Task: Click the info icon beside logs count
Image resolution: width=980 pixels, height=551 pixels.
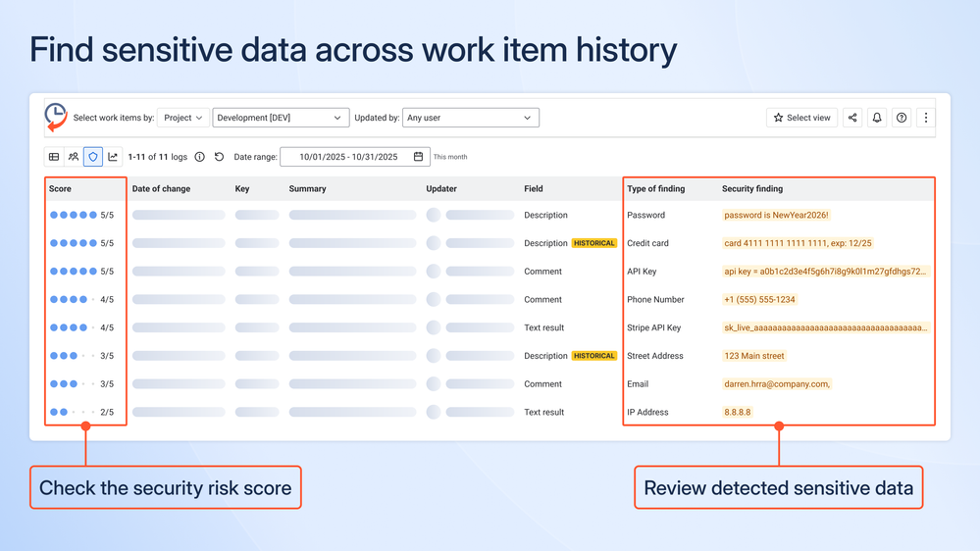Action: point(199,157)
